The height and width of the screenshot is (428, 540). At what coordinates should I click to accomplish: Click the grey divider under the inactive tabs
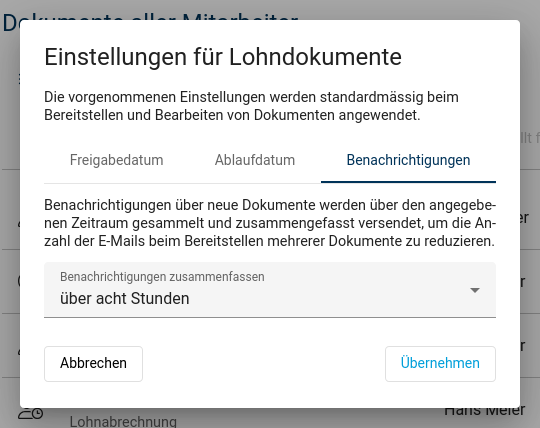pyautogui.click(x=183, y=183)
